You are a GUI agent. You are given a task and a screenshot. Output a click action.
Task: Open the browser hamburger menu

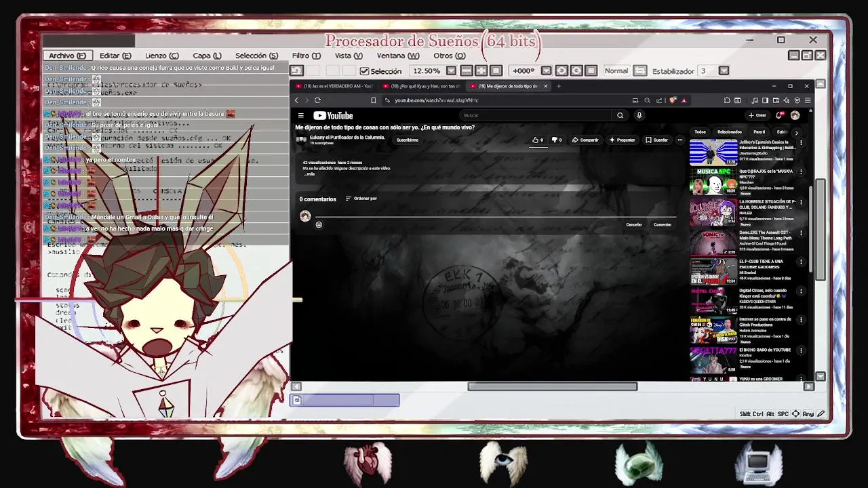pyautogui.click(x=807, y=100)
